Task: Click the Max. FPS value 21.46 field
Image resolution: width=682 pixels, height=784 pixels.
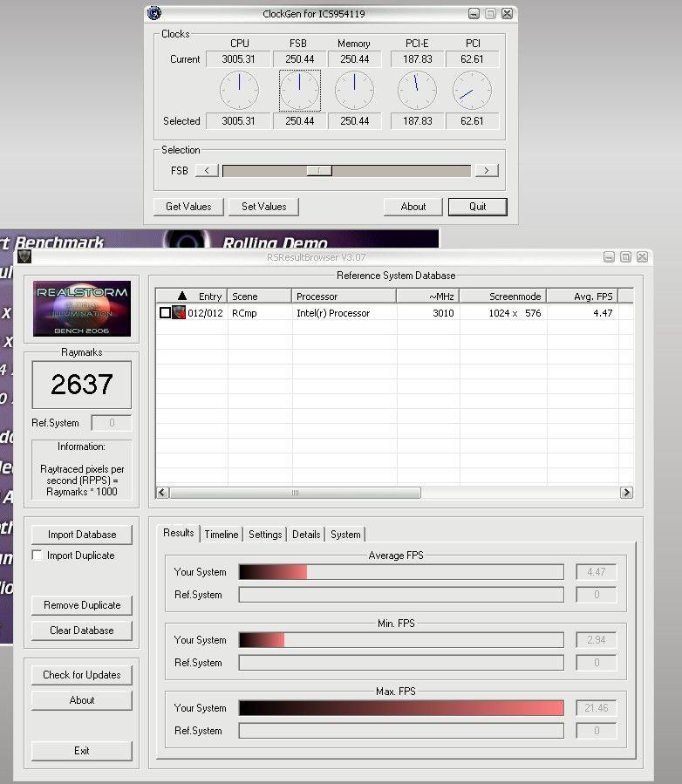Action: pos(596,708)
